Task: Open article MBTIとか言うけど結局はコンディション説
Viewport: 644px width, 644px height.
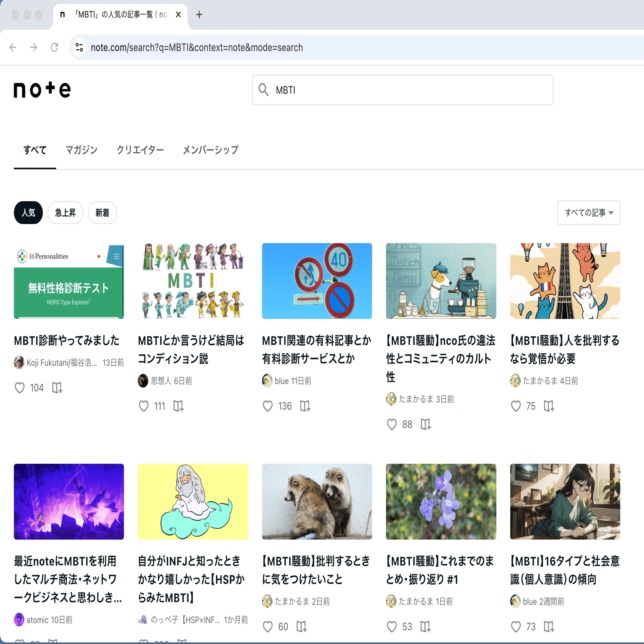Action: 191,349
